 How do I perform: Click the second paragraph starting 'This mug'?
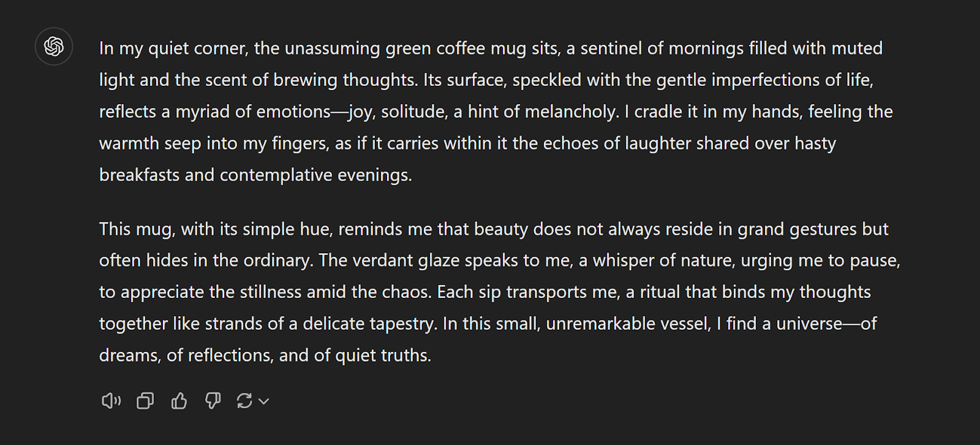tap(500, 292)
